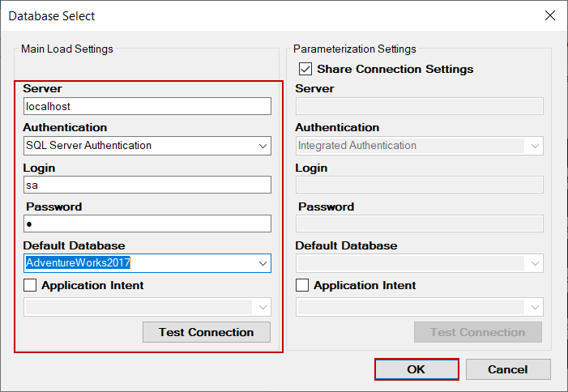This screenshot has width=568, height=392.
Task: Enable Application Intent in Main Load Settings
Action: point(31,285)
